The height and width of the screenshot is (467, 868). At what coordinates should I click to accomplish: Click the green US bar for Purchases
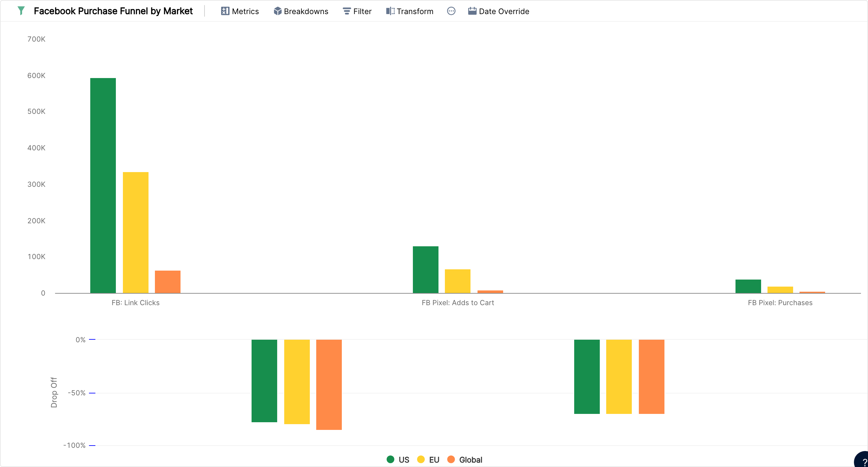tap(748, 286)
